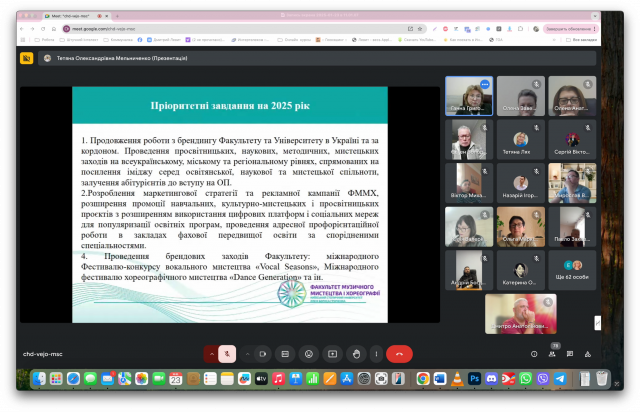Leave the call with red button
The image size is (640, 412).
[400, 353]
